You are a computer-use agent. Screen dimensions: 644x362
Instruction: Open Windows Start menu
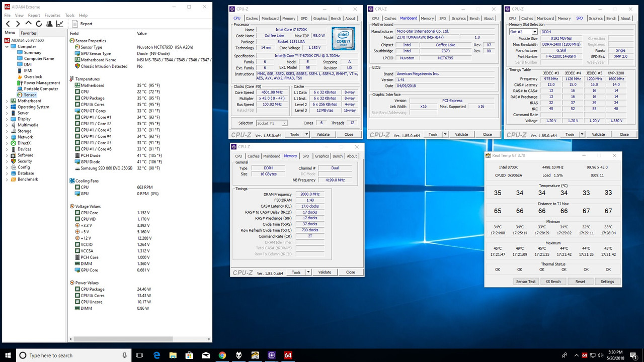tap(8, 355)
